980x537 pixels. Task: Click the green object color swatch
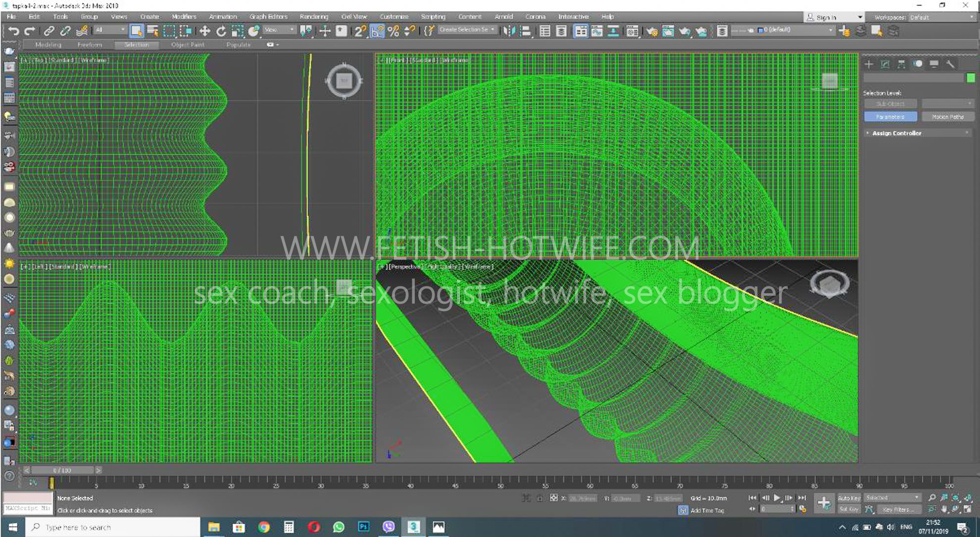pyautogui.click(x=971, y=78)
